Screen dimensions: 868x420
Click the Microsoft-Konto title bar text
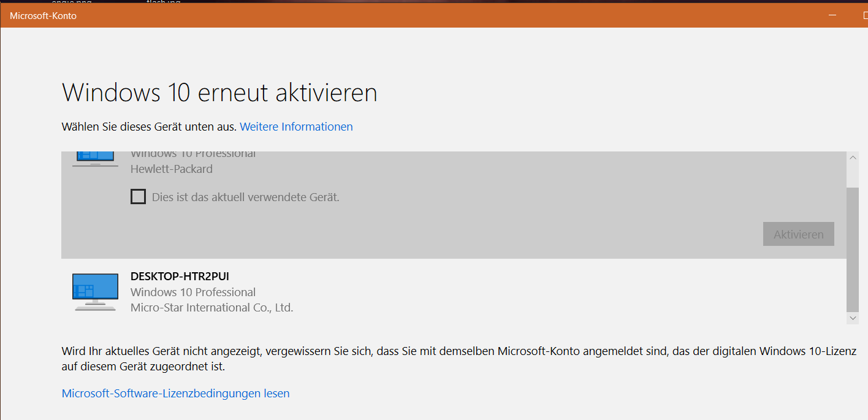pyautogui.click(x=43, y=16)
